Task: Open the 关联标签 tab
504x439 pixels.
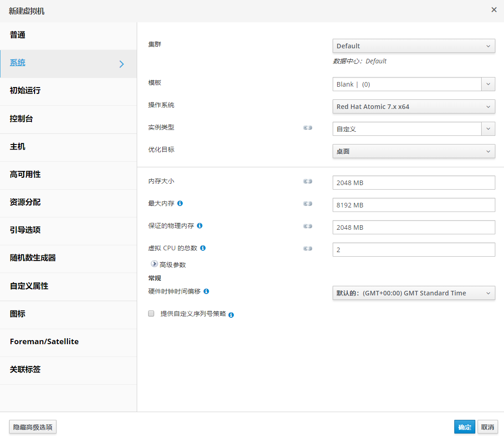Action: tap(68, 371)
